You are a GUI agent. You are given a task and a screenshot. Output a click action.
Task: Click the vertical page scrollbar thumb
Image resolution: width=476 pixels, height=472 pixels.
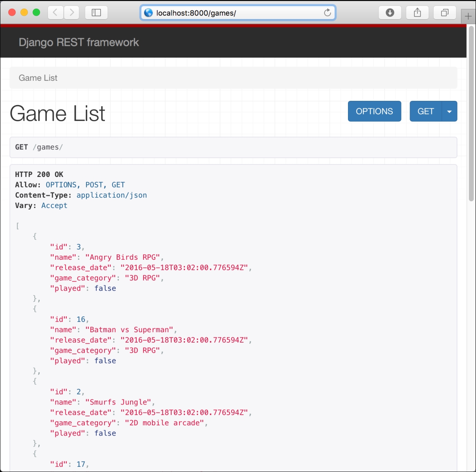tap(471, 114)
